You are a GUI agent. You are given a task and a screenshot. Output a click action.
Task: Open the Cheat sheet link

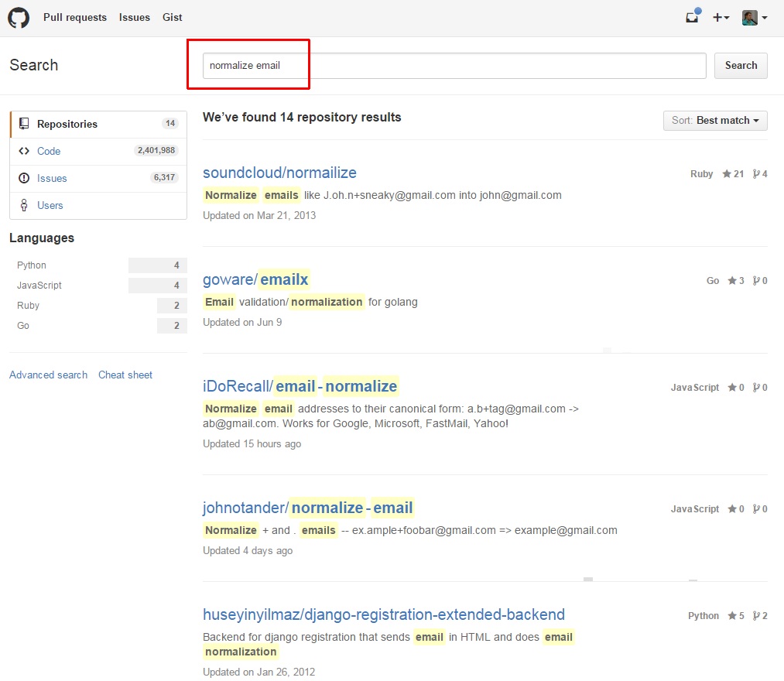click(125, 375)
